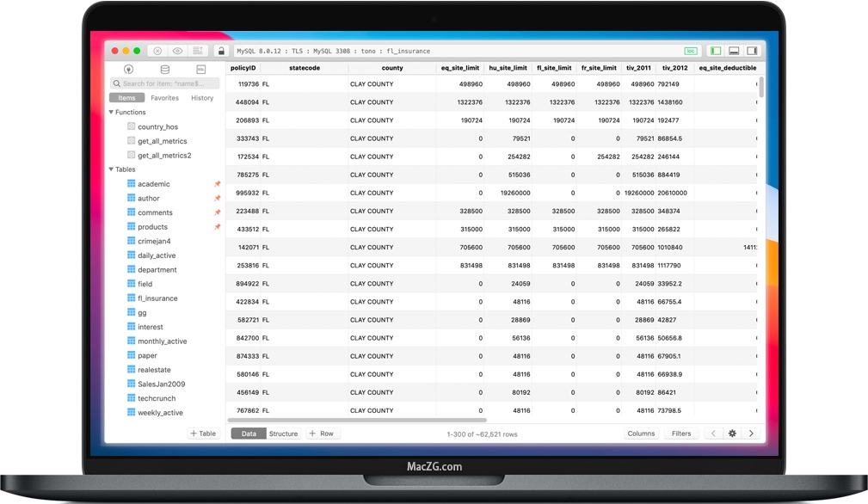This screenshot has height=504, width=868.
Task: Open the History tab in the sidebar
Action: (x=202, y=97)
